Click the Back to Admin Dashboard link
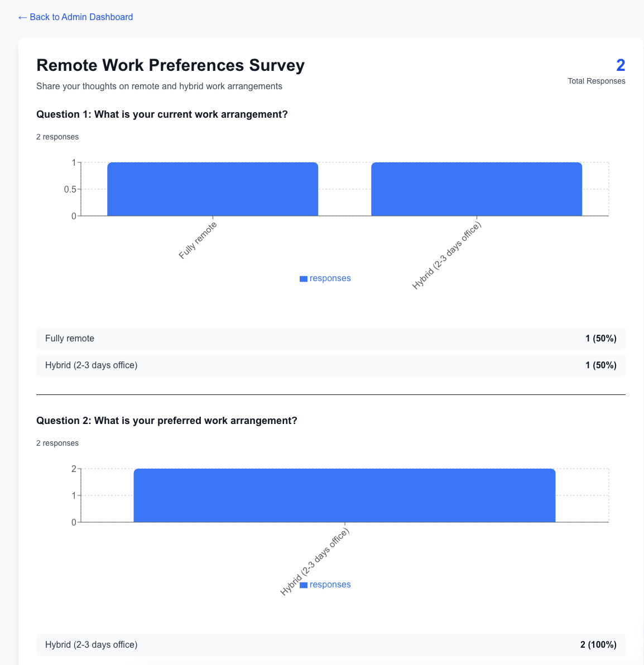 coord(75,17)
